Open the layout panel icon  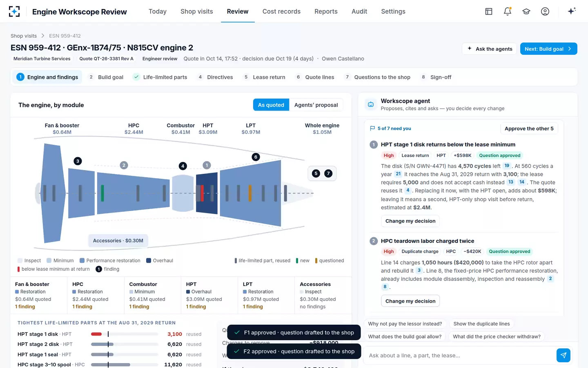[x=489, y=11]
